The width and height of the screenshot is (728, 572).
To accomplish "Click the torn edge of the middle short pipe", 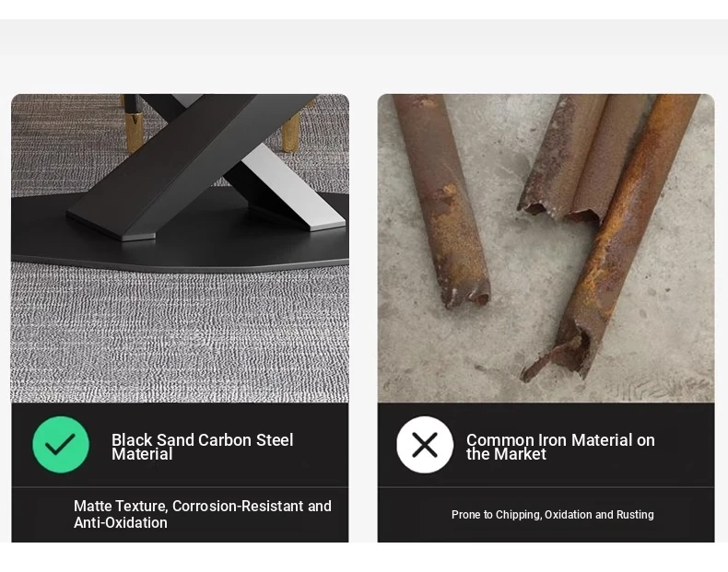I will [x=559, y=210].
